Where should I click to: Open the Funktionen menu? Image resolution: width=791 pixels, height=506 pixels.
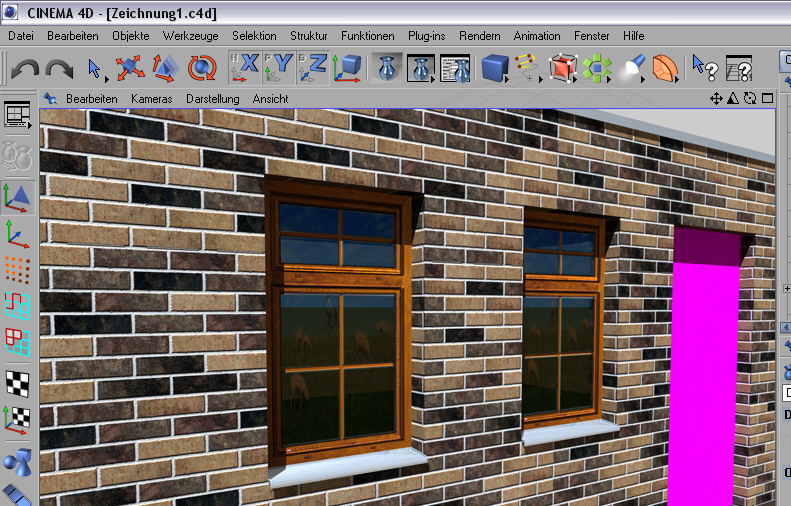368,36
